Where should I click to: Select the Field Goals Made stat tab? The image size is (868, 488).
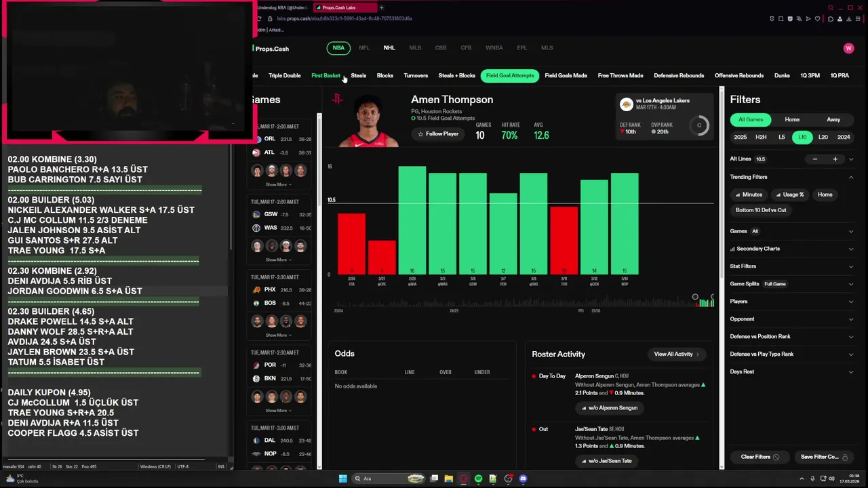[x=566, y=76]
